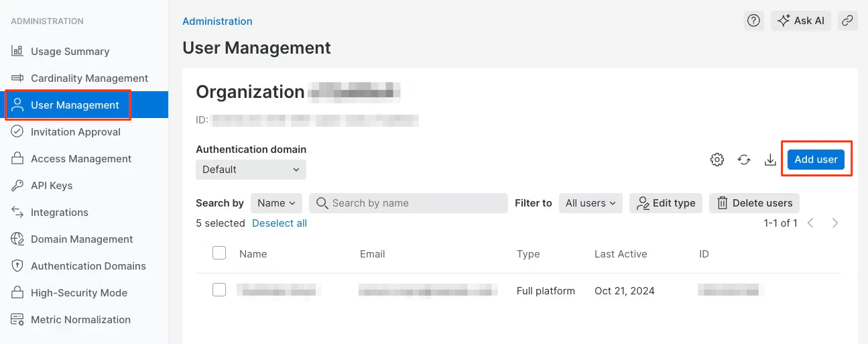Click the Usage Summary chart icon
The image size is (868, 344).
pos(17,51)
